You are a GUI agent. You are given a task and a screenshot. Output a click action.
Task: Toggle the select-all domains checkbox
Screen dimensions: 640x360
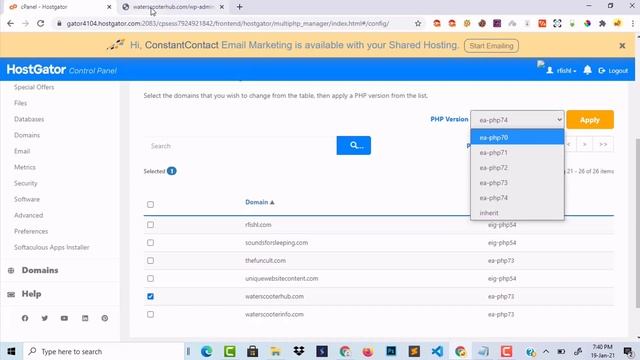(x=150, y=204)
